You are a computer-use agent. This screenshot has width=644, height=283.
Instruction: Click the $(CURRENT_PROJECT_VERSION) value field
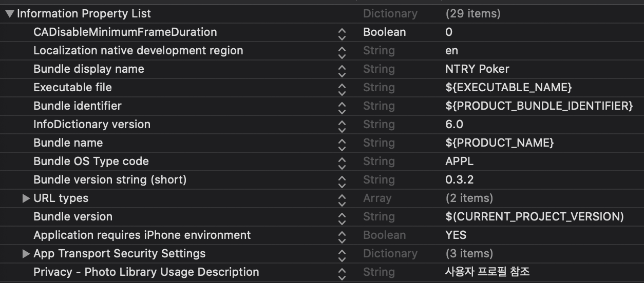point(535,217)
